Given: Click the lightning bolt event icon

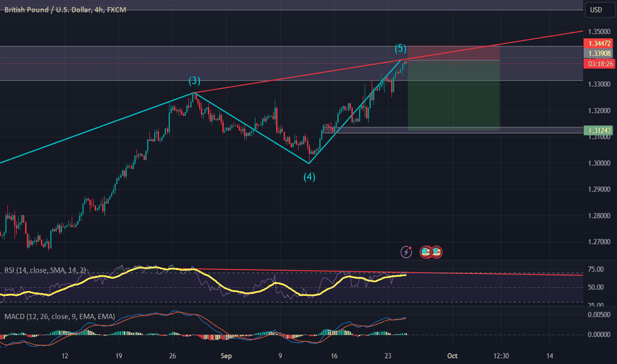Looking at the screenshot, I should pos(406,252).
